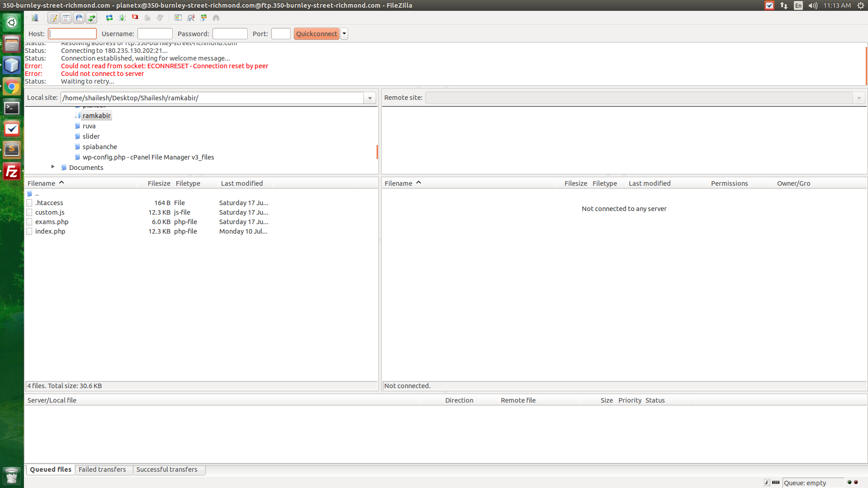Click the magnifier filename filters icon
Viewport: 868px width, 488px height.
pos(191,18)
